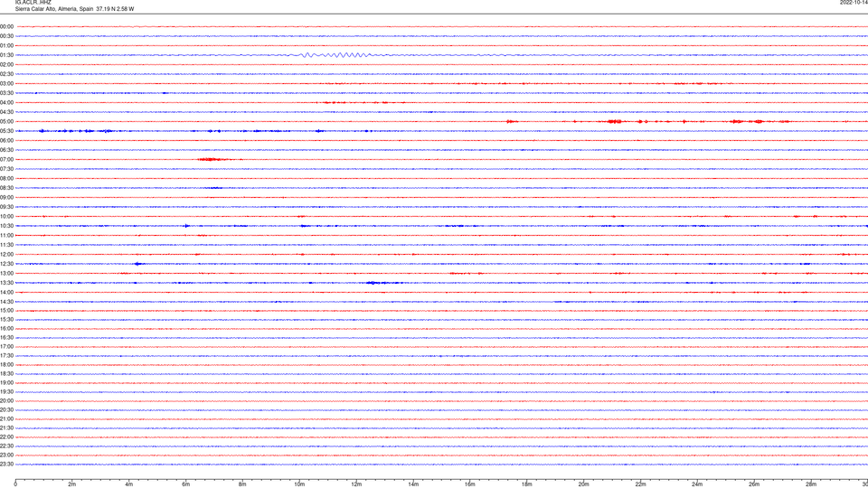868x488 pixels.
Task: Select the 20:00 trace time label
Action: click(6, 400)
